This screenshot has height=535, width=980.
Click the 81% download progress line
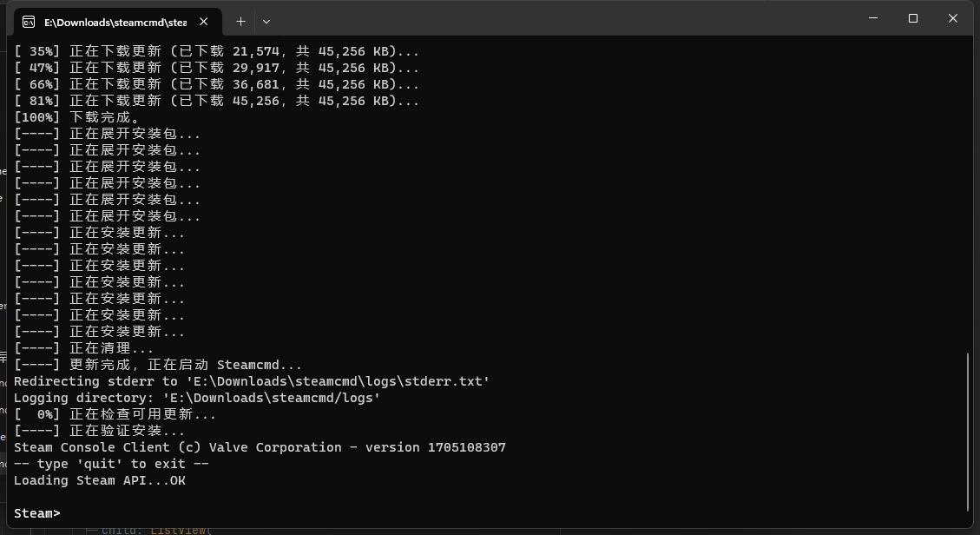pyautogui.click(x=217, y=101)
